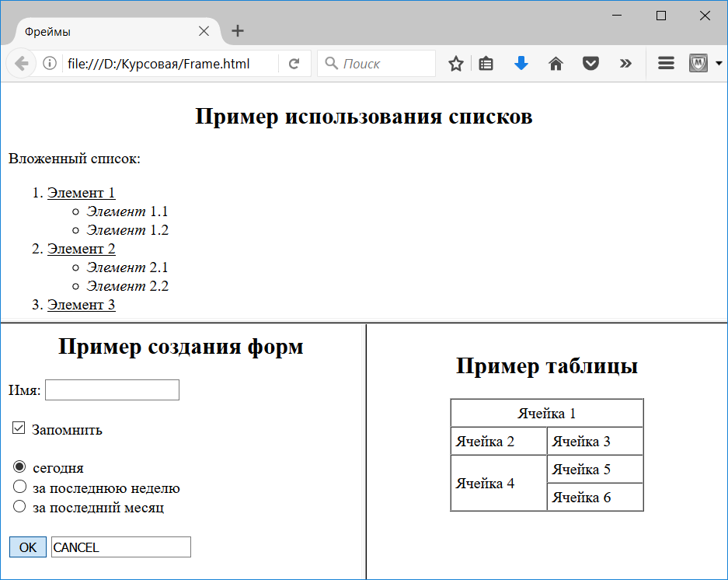728x580 pixels.
Task: Reload the page with refresh icon
Action: [294, 64]
